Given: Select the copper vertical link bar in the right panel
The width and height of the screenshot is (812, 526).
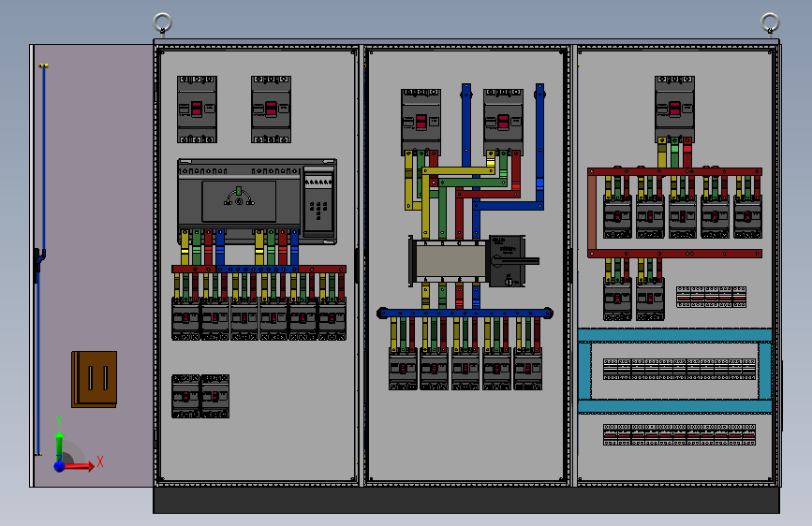Looking at the screenshot, I should point(592,212).
